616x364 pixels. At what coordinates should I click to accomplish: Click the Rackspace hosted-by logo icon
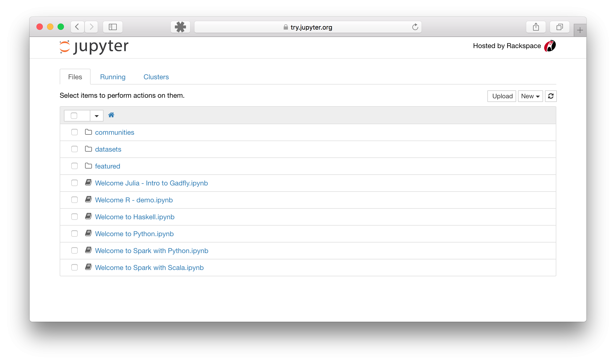[x=549, y=45]
